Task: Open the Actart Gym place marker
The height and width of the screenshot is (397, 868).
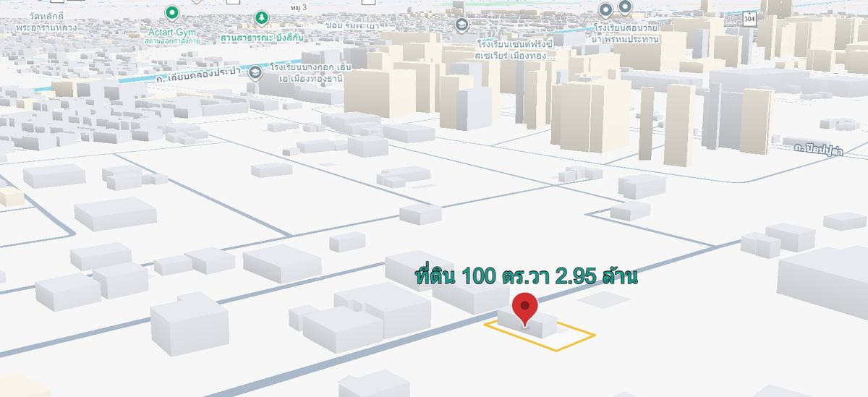Action: pos(172,12)
